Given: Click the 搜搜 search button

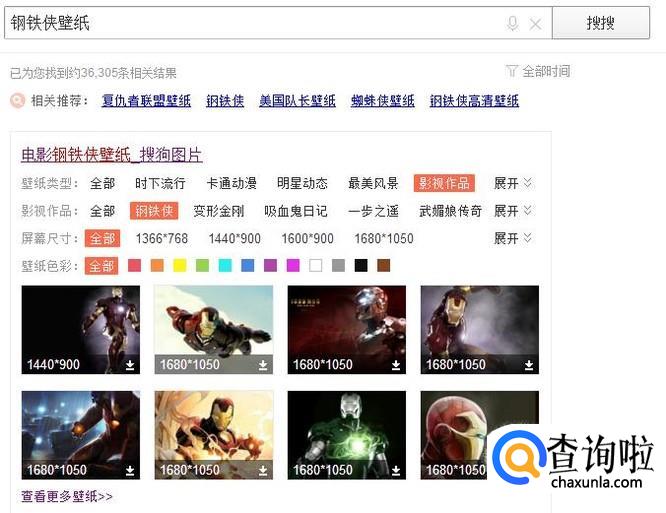Looking at the screenshot, I should click(x=601, y=23).
